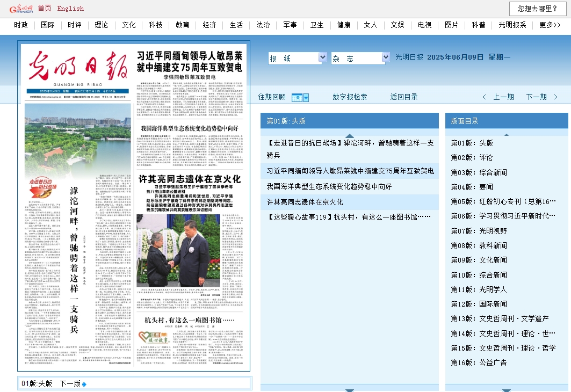Click the 许其亮同志遗体在京火化 headline on the page image
This screenshot has width=571, height=392.
(190, 179)
